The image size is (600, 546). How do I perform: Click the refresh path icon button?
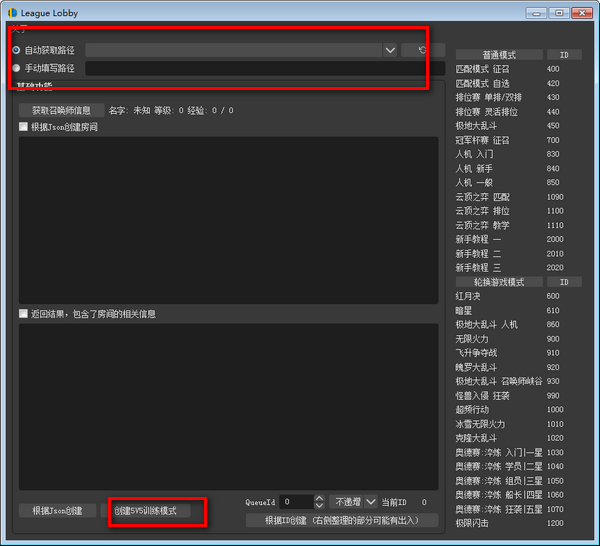pos(423,50)
